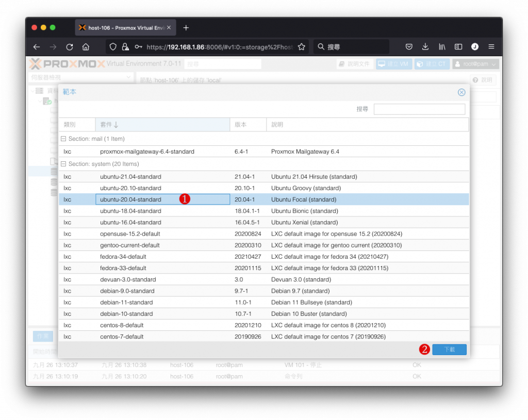Open a new browser tab with plus

pos(186,28)
